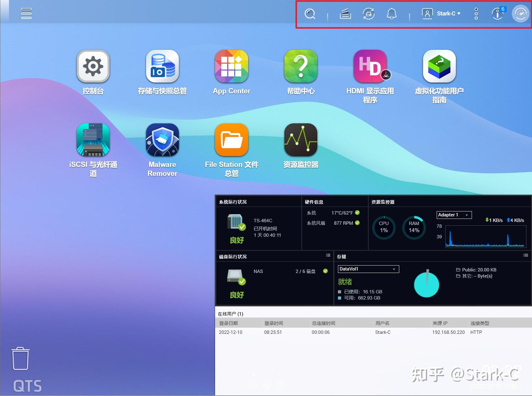Open the 控制台 control panel

93,66
